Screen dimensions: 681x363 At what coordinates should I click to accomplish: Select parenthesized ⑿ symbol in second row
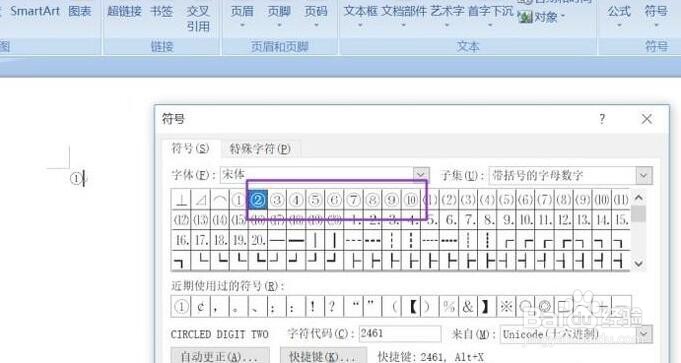[181, 220]
